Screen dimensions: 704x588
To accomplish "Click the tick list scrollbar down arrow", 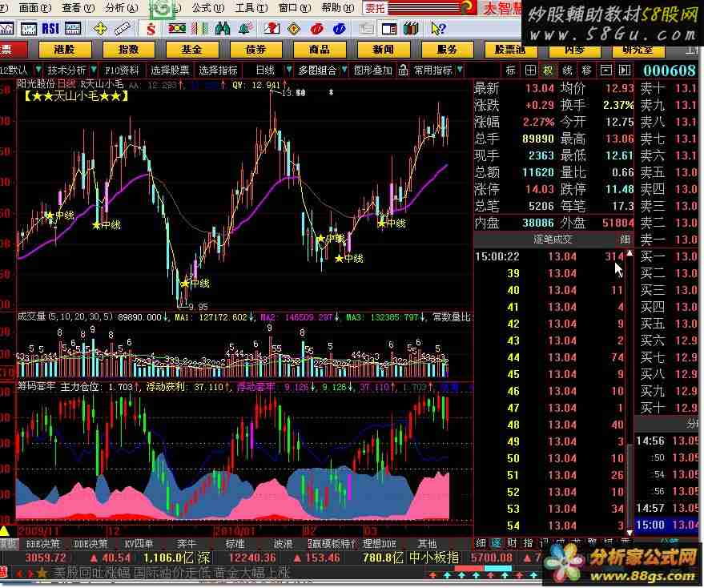I will [630, 532].
